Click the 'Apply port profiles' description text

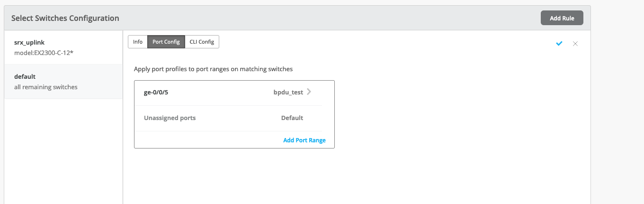click(x=213, y=69)
